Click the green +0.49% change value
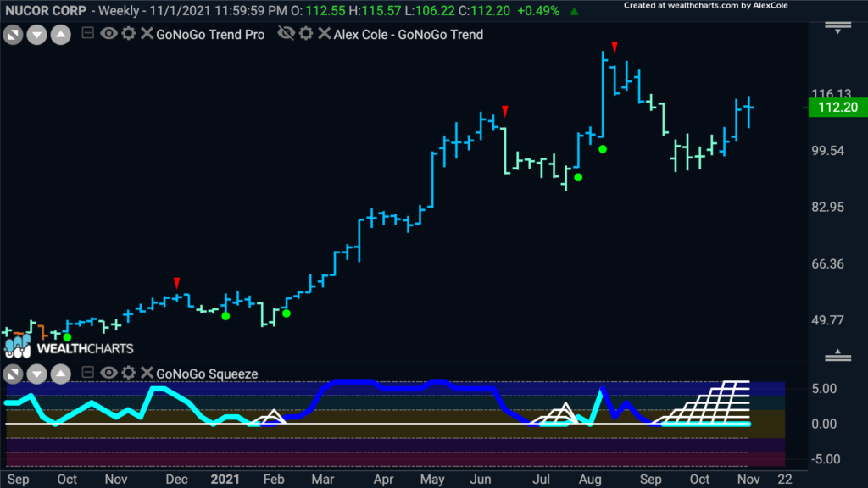Viewport: 868px width, 488px height. (x=537, y=10)
